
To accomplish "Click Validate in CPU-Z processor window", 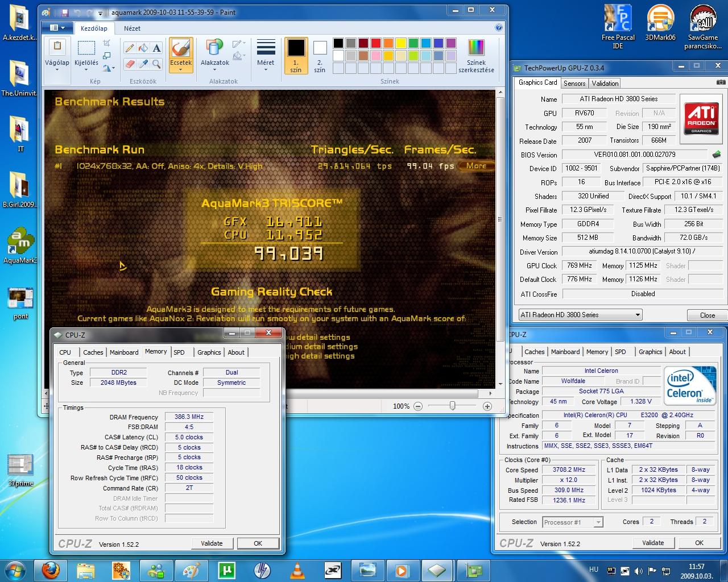I will [x=653, y=543].
